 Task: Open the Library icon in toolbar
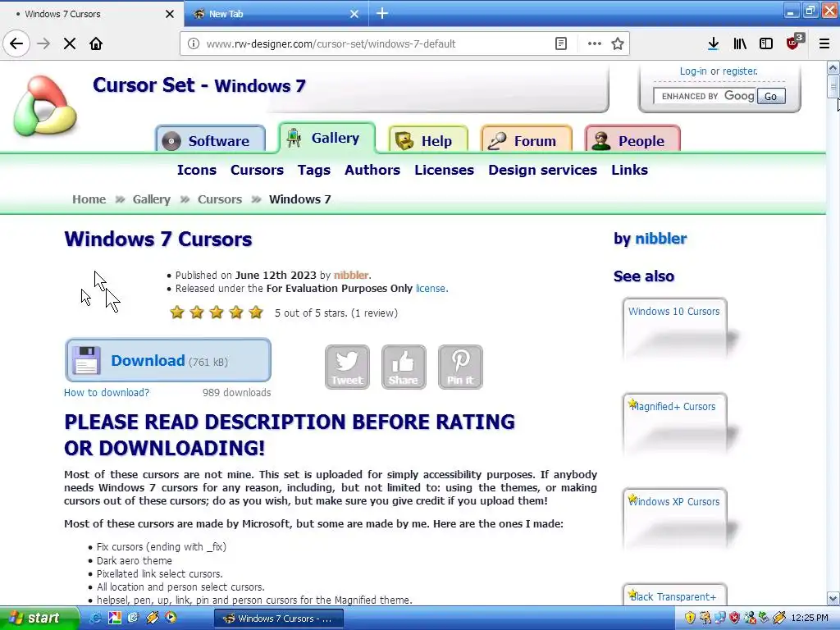click(x=740, y=43)
